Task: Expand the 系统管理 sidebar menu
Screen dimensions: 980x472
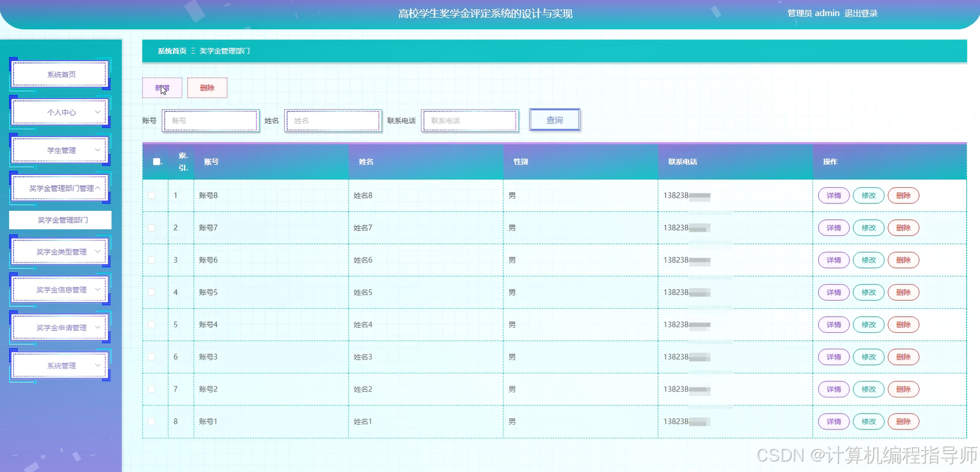Action: (x=60, y=365)
